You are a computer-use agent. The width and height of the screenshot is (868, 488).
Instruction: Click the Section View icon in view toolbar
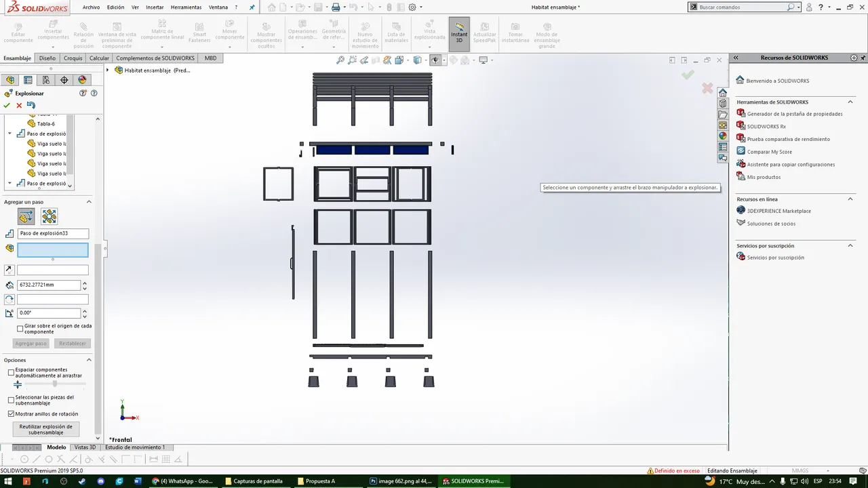coord(376,60)
